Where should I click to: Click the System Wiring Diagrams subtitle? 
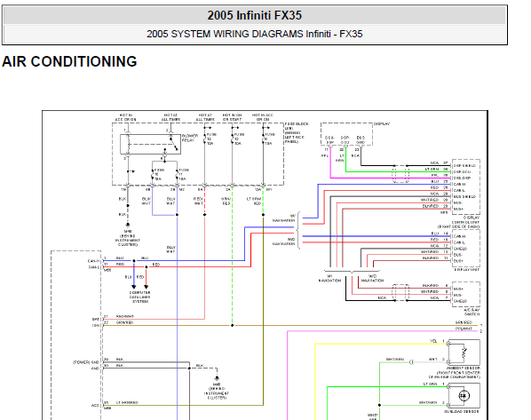[255, 34]
